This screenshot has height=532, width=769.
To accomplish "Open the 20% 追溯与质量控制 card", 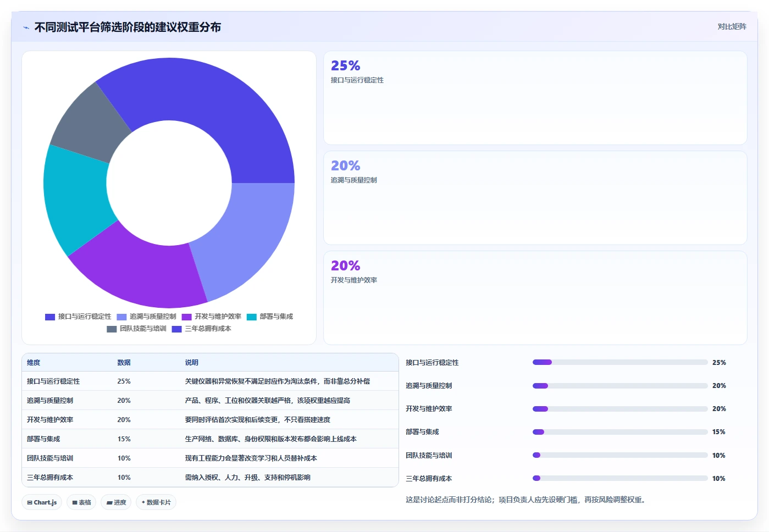I will [535, 198].
